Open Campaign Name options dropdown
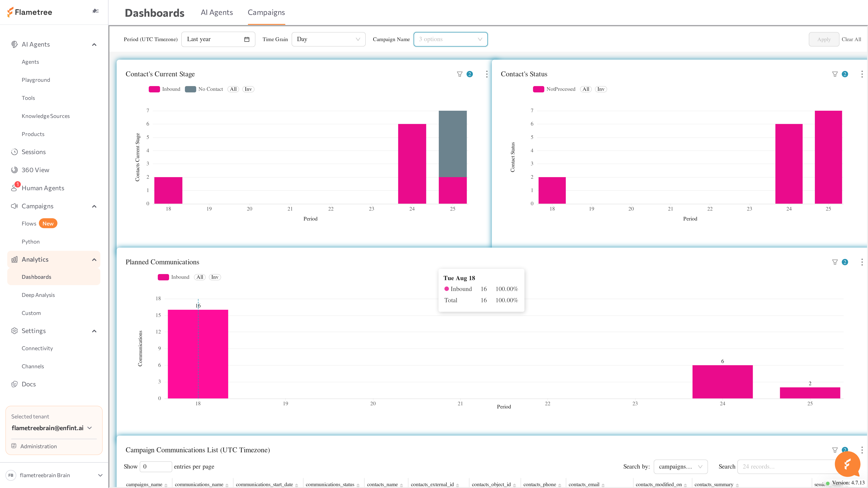 [x=451, y=39]
